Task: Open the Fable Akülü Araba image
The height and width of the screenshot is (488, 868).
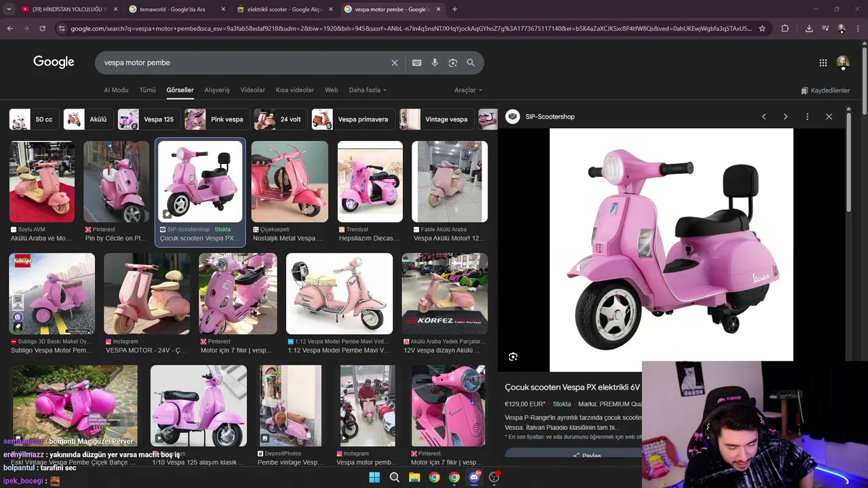Action: (x=450, y=182)
